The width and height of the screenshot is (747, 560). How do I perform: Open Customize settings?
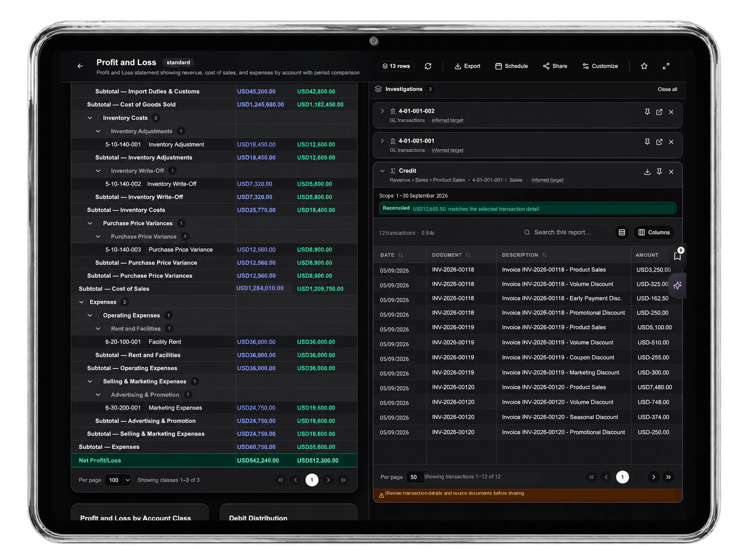600,66
